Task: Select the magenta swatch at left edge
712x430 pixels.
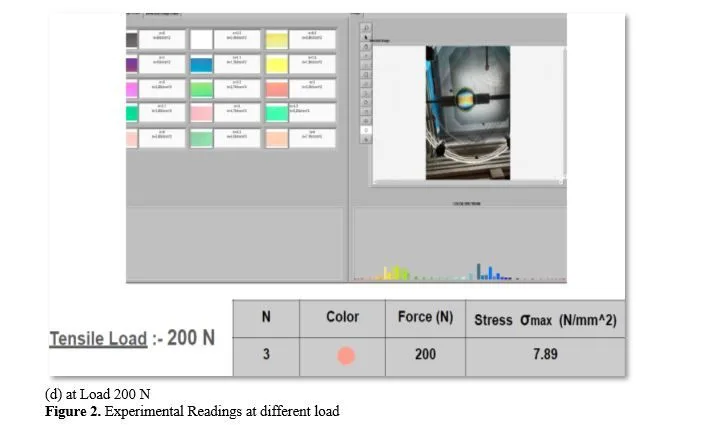Action: 132,89
